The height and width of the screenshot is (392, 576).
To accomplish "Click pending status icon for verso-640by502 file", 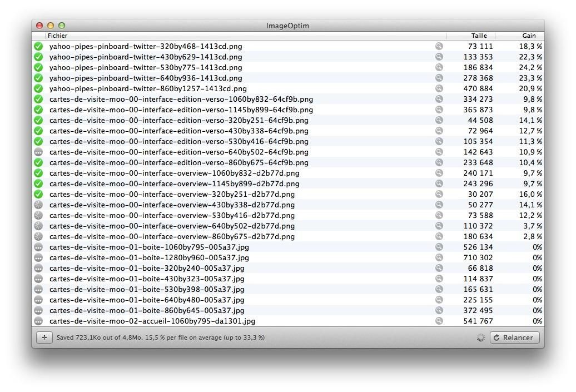I will point(38,152).
